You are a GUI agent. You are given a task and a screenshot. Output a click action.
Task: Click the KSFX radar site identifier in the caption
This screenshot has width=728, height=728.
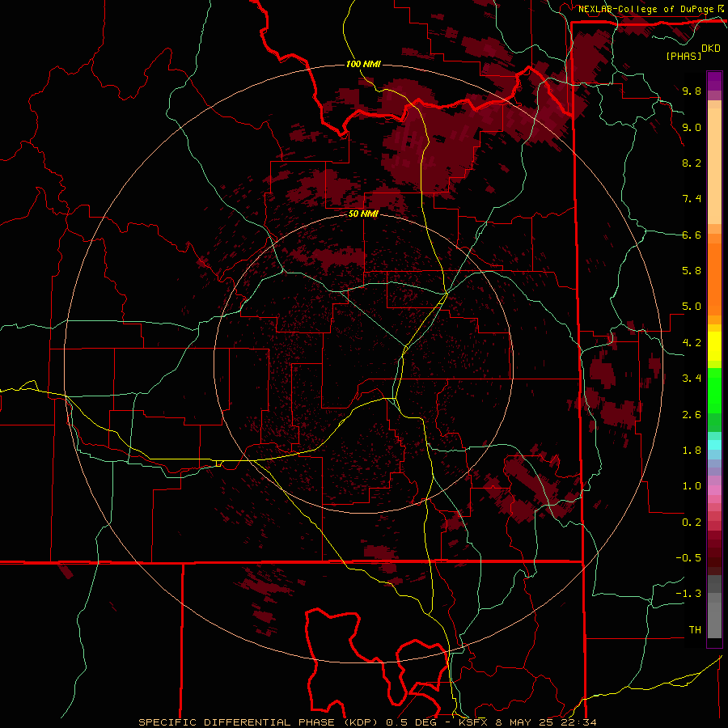pyautogui.click(x=475, y=722)
